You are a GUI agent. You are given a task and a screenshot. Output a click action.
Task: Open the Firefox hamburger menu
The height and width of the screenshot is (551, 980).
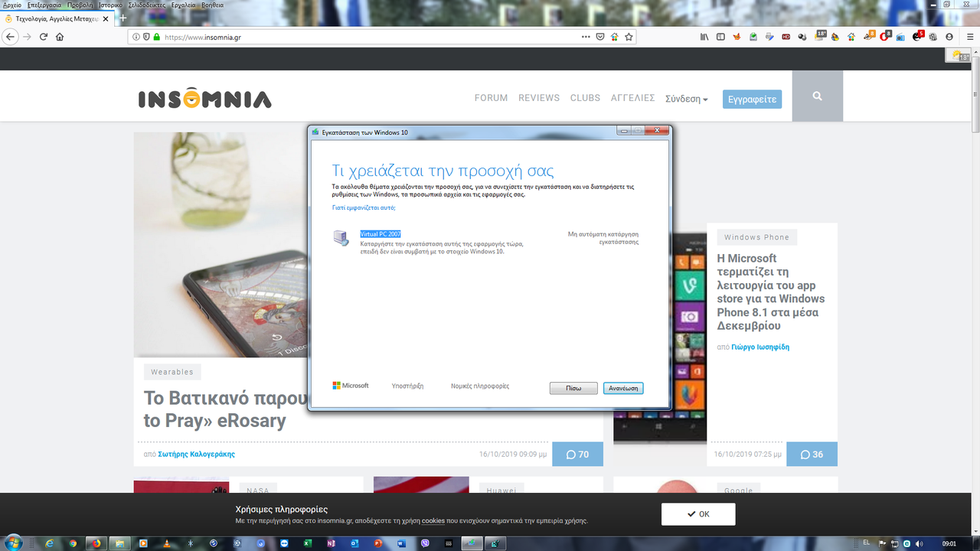click(x=970, y=37)
